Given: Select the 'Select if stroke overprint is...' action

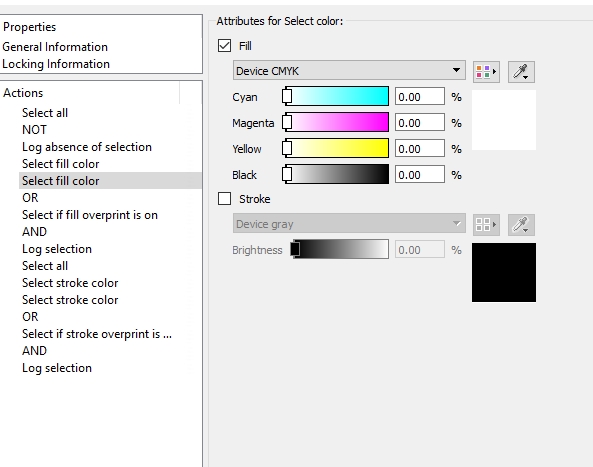Looking at the screenshot, I should (x=97, y=334).
